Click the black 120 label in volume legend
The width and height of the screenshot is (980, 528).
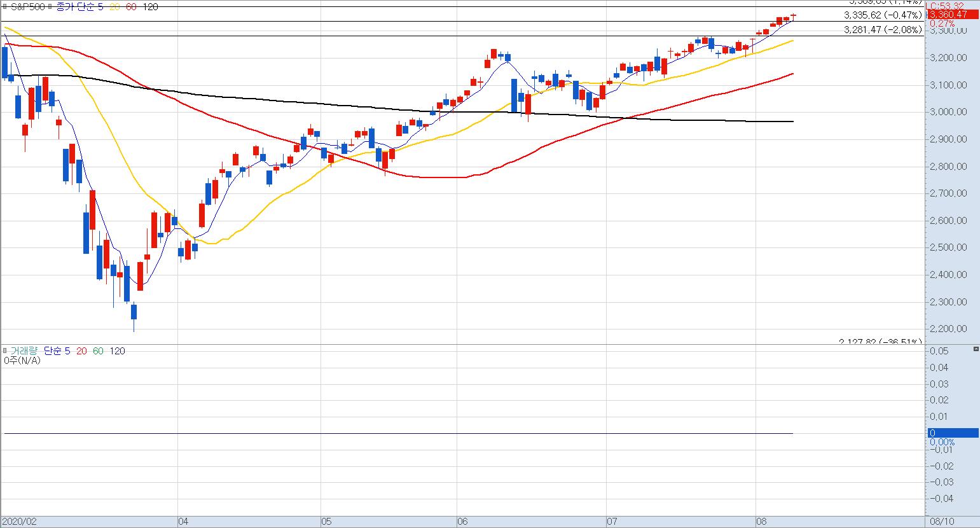tap(118, 351)
